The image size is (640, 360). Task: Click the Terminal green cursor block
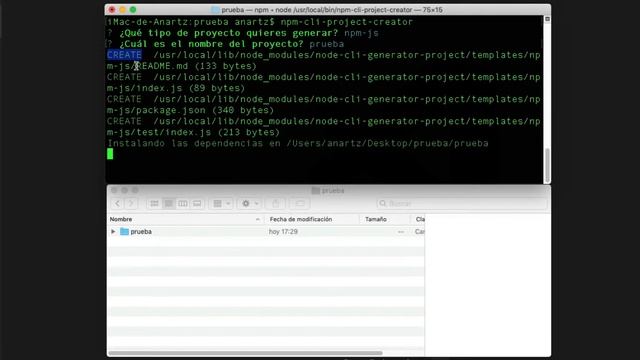tap(110, 154)
